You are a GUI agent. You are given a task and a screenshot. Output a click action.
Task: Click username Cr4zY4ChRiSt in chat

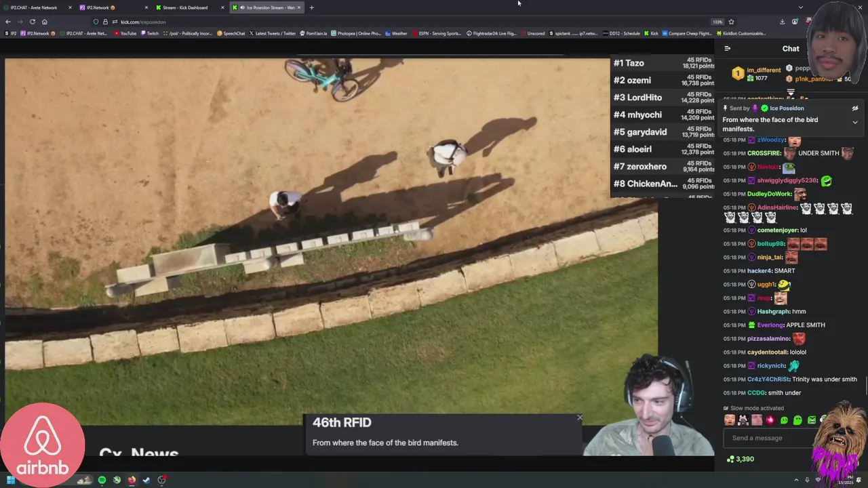coord(768,380)
